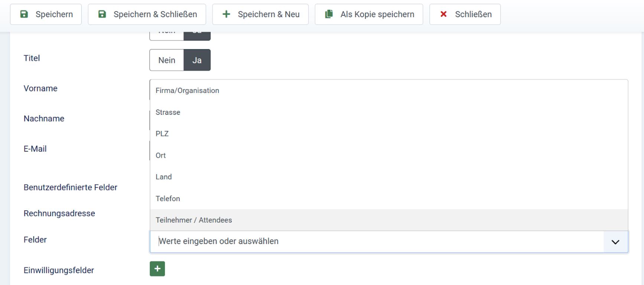The height and width of the screenshot is (285, 644).
Task: Set the Titel toggle to Ja
Action: tap(197, 60)
